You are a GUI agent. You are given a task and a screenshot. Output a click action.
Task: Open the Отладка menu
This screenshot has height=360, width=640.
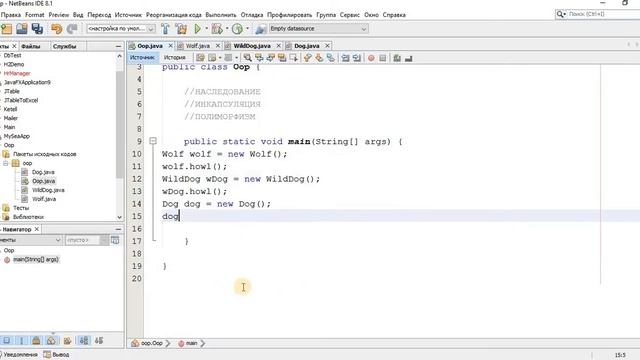pos(251,15)
